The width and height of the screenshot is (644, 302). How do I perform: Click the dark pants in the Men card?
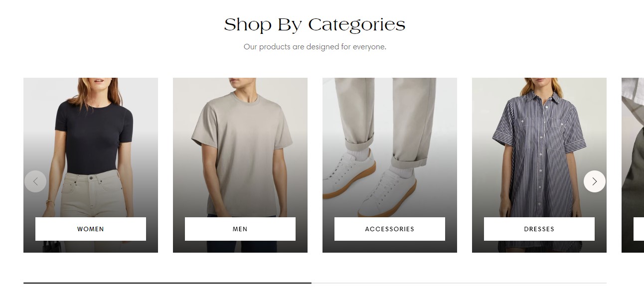click(x=240, y=246)
